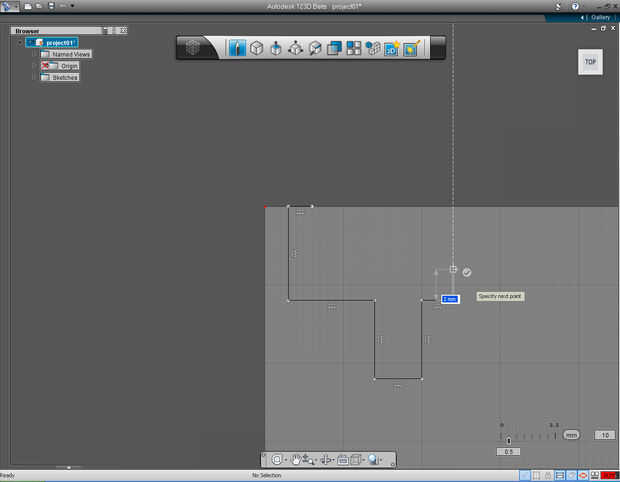This screenshot has width=620, height=482.
Task: Select the Combine overlapping squares tool
Action: tap(334, 48)
